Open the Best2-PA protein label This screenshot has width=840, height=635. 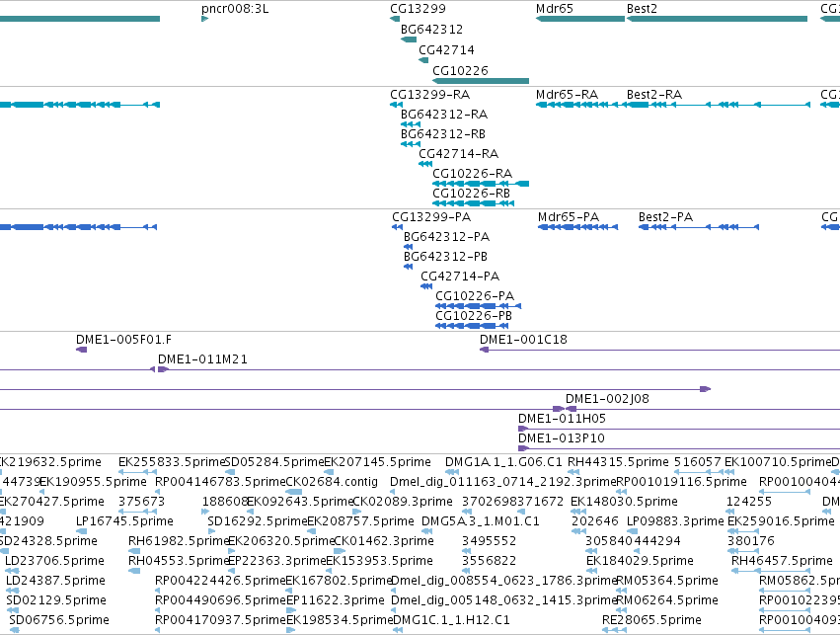coord(665,217)
